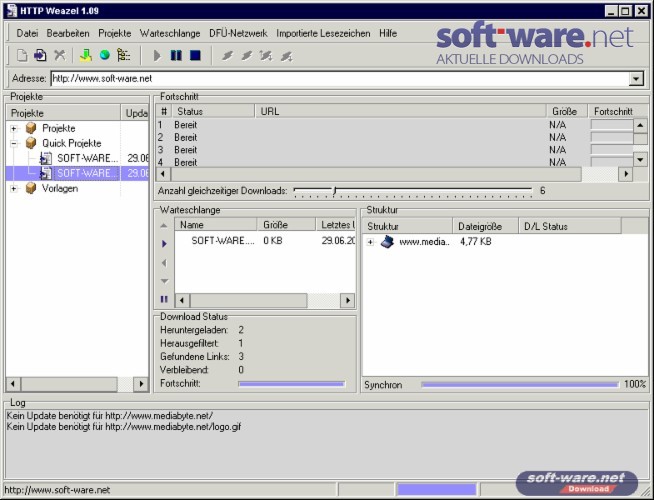Click the Warteschlange list scroll-right arrow
654x500 pixels.
pyautogui.click(x=347, y=300)
